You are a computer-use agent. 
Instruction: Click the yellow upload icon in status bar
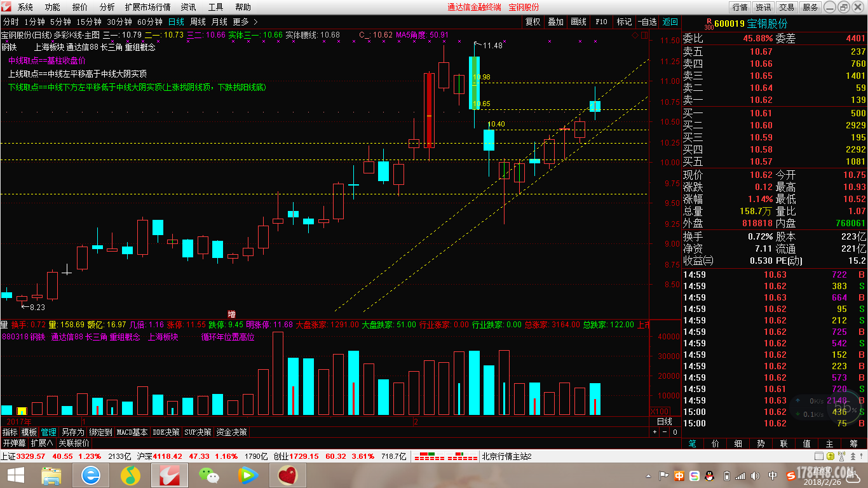coord(831,456)
